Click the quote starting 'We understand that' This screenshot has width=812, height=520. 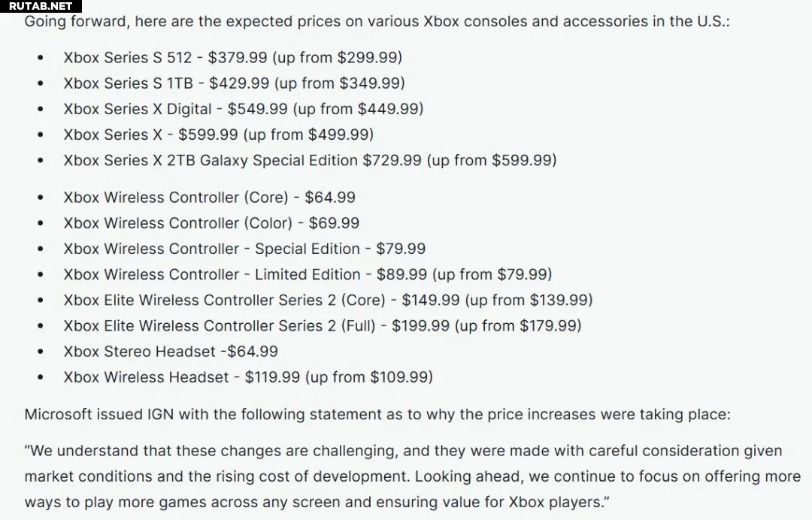[412, 476]
